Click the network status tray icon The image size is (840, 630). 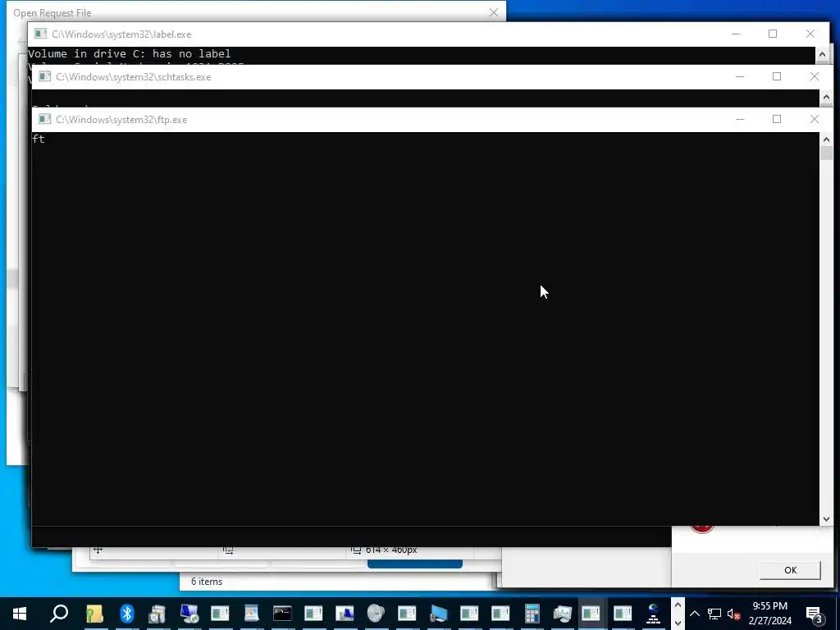[714, 614]
